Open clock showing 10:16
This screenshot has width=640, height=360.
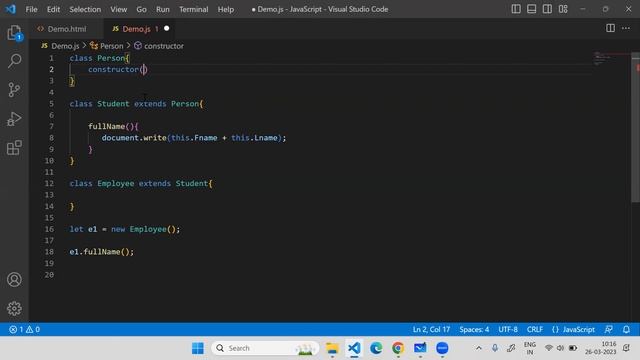coord(600,348)
